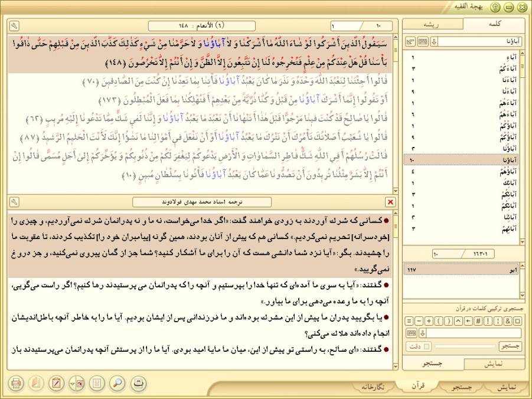Open the wrench settings of Quran verse pane
Screen dimensions: 532x399
click(14, 26)
